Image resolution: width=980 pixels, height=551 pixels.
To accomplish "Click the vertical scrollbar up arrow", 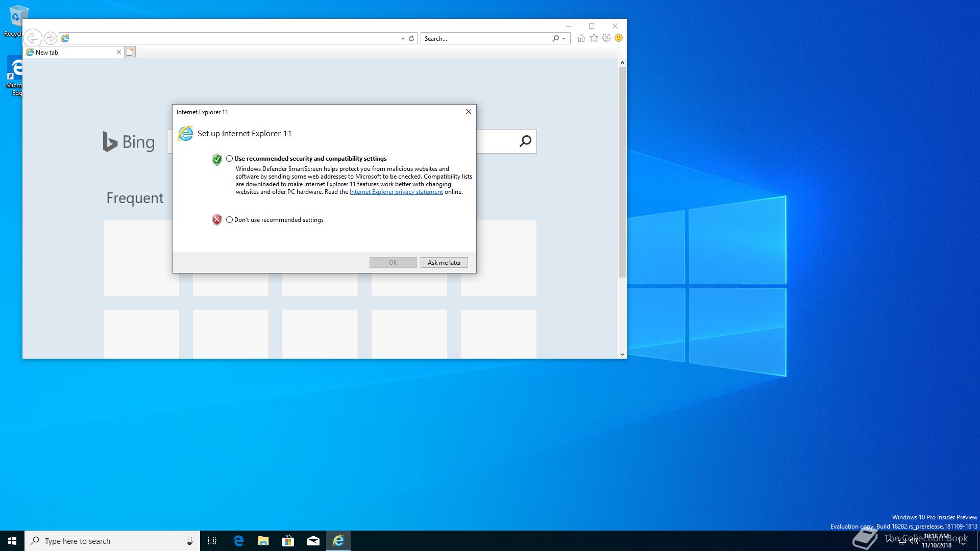I will [622, 63].
